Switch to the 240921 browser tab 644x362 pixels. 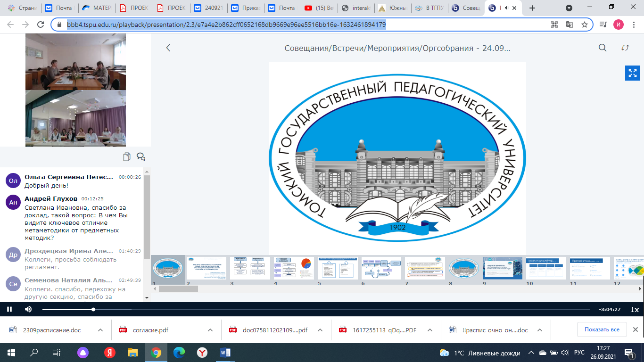point(208,8)
